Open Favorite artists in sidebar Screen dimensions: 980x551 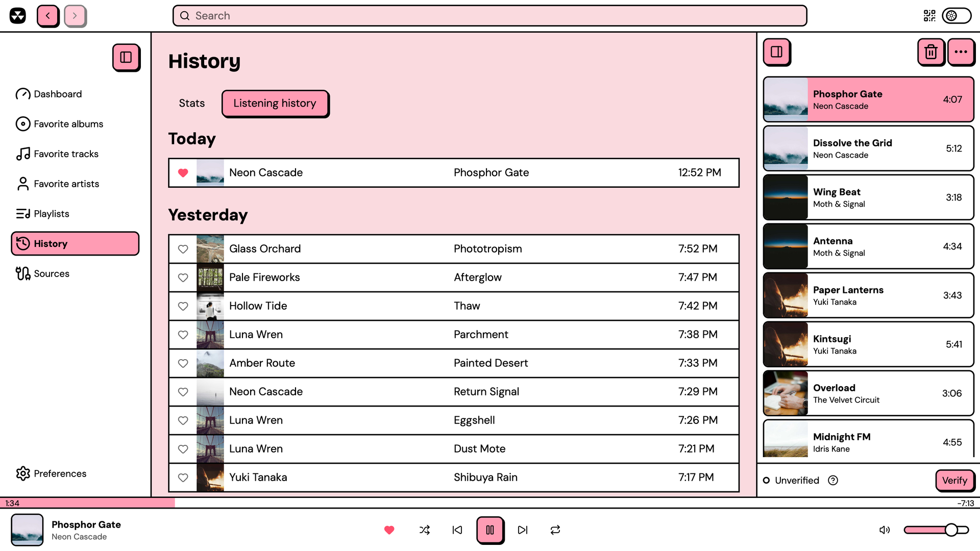(75, 184)
